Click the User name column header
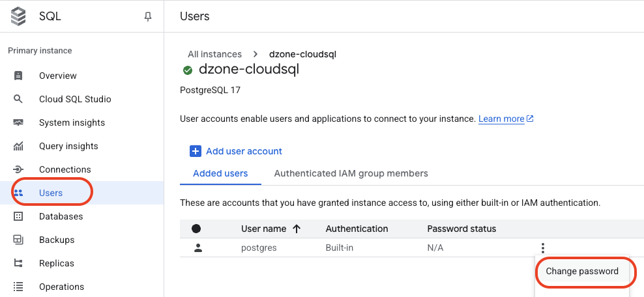The height and width of the screenshot is (297, 644). click(x=264, y=229)
